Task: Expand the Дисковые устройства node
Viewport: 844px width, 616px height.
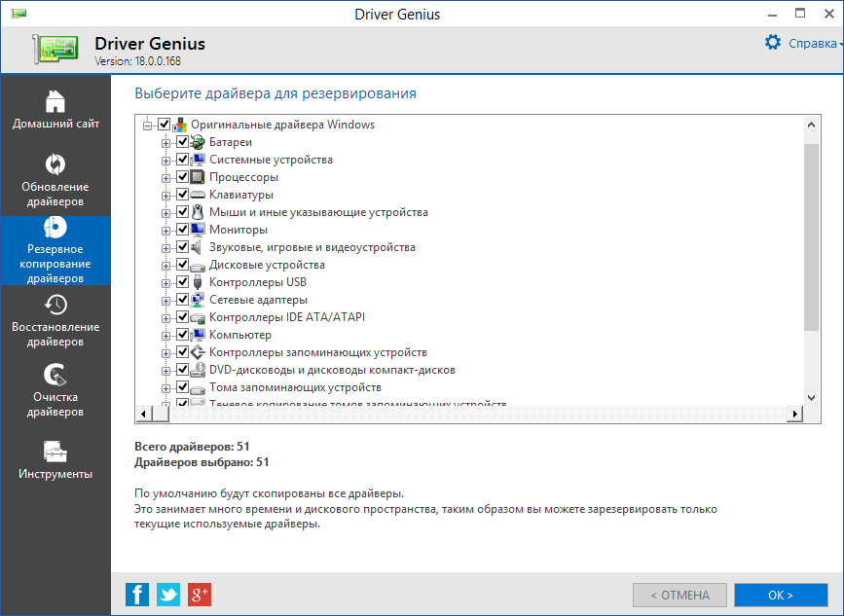Action: point(165,266)
